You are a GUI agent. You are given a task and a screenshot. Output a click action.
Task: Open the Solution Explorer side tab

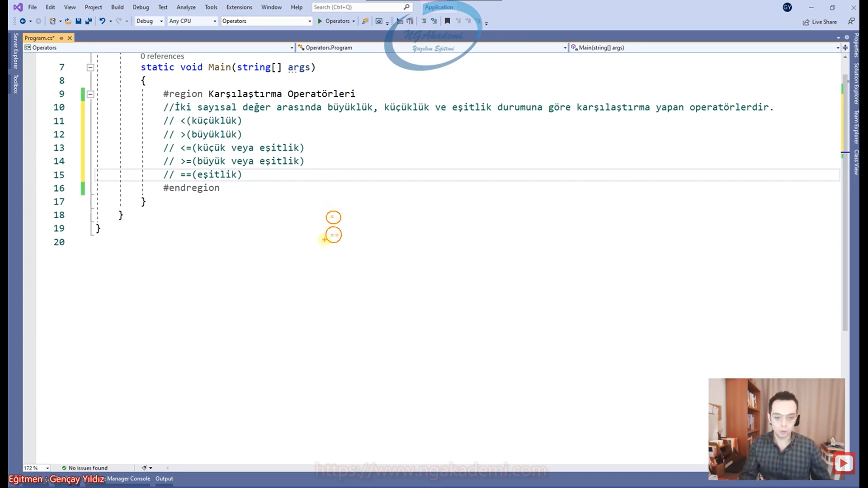pyautogui.click(x=856, y=84)
